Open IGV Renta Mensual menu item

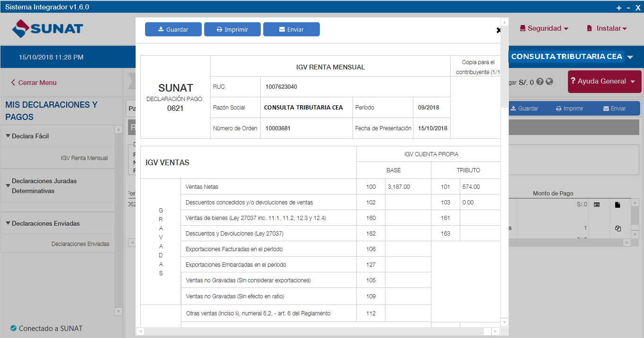[x=84, y=158]
